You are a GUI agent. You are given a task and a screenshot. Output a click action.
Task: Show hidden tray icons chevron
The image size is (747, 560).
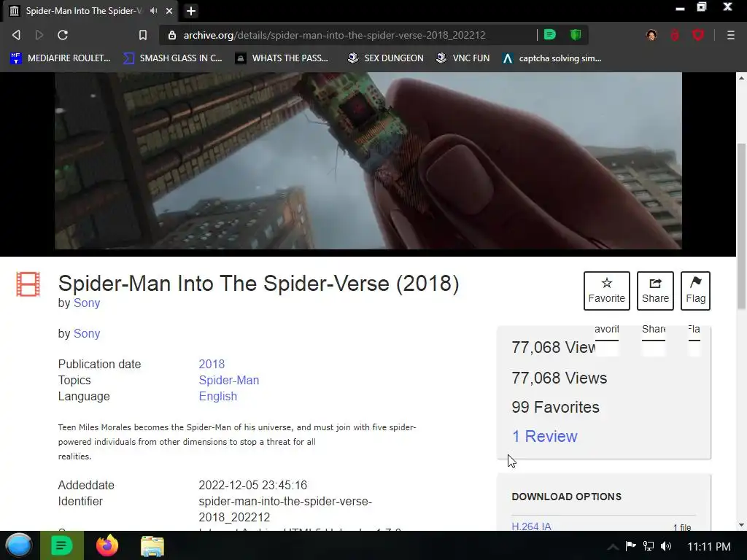(x=613, y=546)
